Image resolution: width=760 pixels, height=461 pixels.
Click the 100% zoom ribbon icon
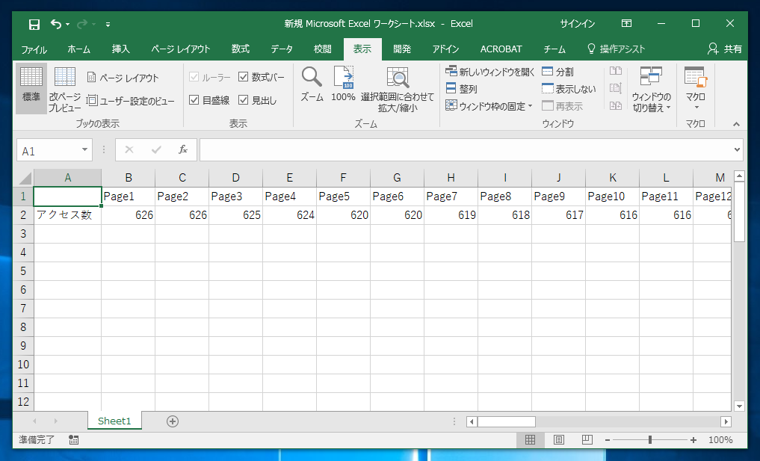343,84
